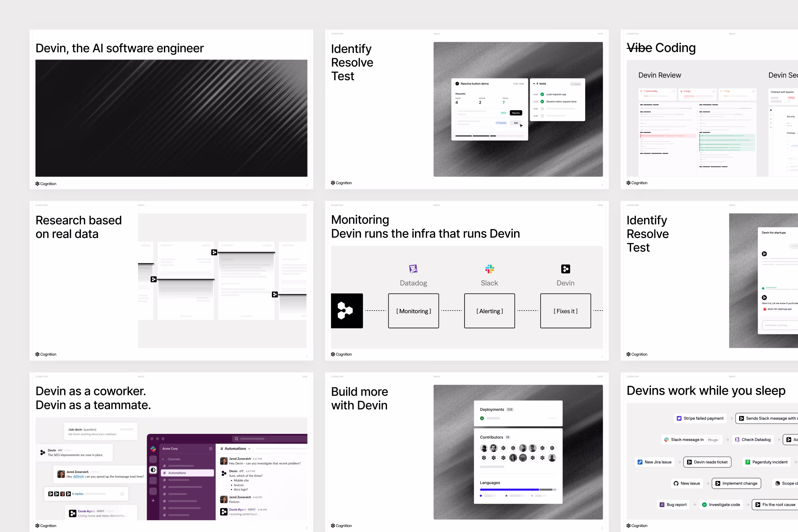Click the In Progress status badge
This screenshot has width=798, height=532.
501,123
